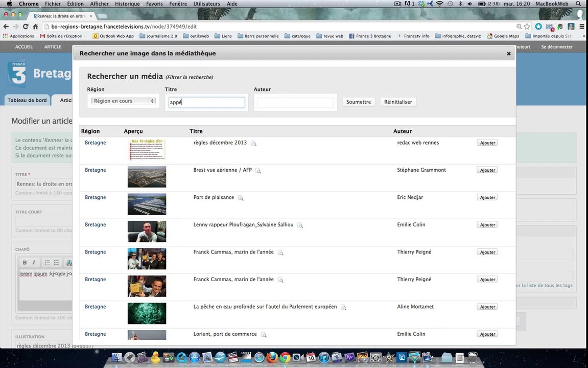Click Ajouter for 'Port de plaisance'

click(487, 198)
